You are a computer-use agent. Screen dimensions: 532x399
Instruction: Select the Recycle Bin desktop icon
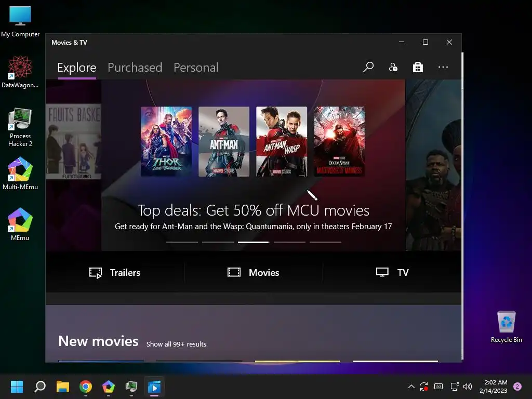[x=506, y=327]
